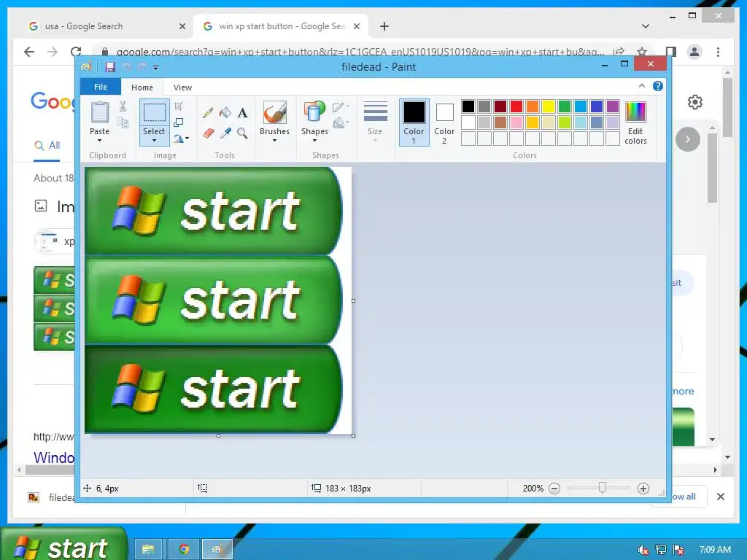Select the Text tool in Paint
The width and height of the screenshot is (747, 560).
(242, 113)
